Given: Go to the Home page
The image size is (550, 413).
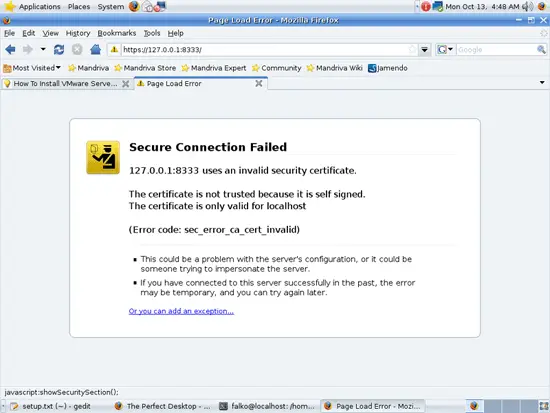Looking at the screenshot, I should pos(95,49).
